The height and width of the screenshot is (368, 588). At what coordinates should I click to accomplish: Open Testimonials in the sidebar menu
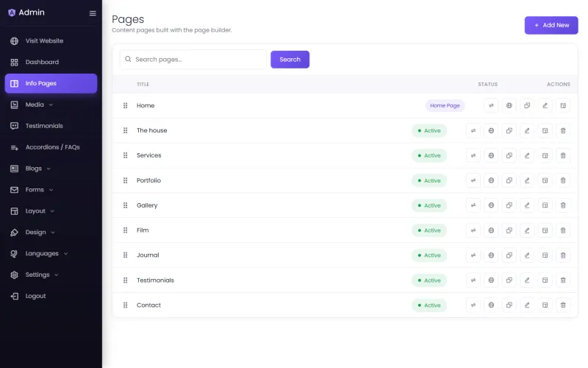pyautogui.click(x=51, y=126)
